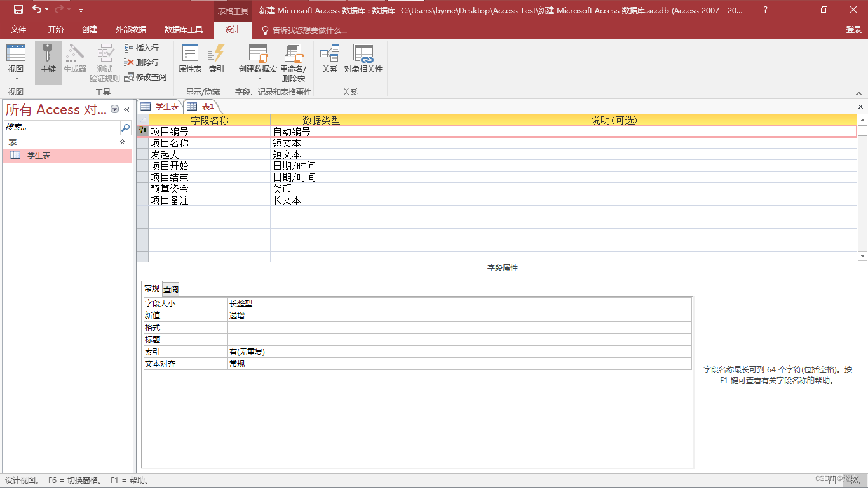
Task: Open Customize Quick Access Toolbar dropdown
Action: tap(81, 10)
